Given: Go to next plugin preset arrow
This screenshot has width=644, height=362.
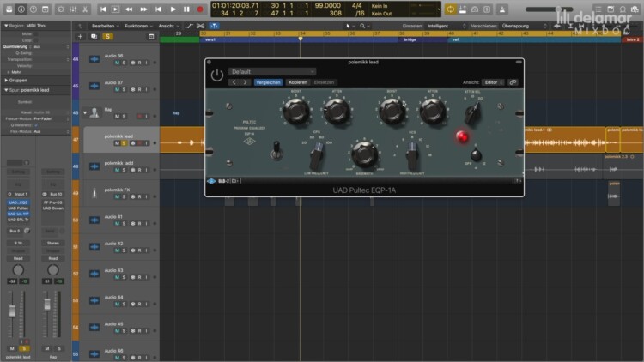Looking at the screenshot, I should [246, 82].
